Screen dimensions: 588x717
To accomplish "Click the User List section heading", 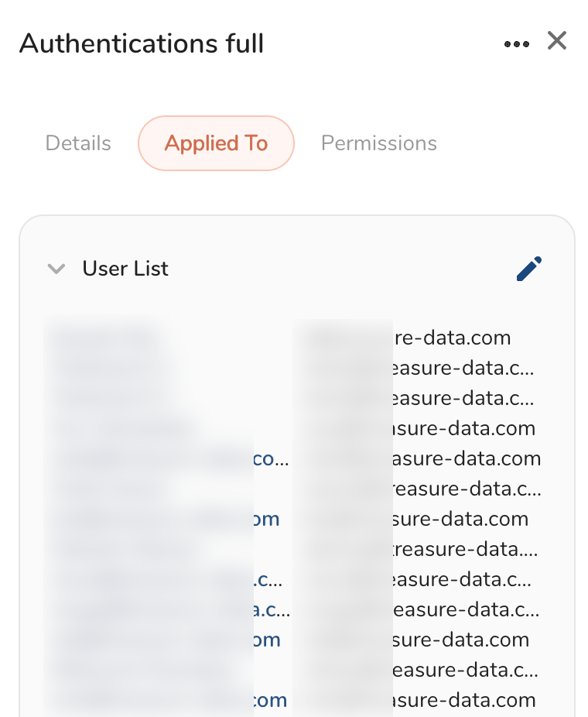I will click(x=125, y=269).
